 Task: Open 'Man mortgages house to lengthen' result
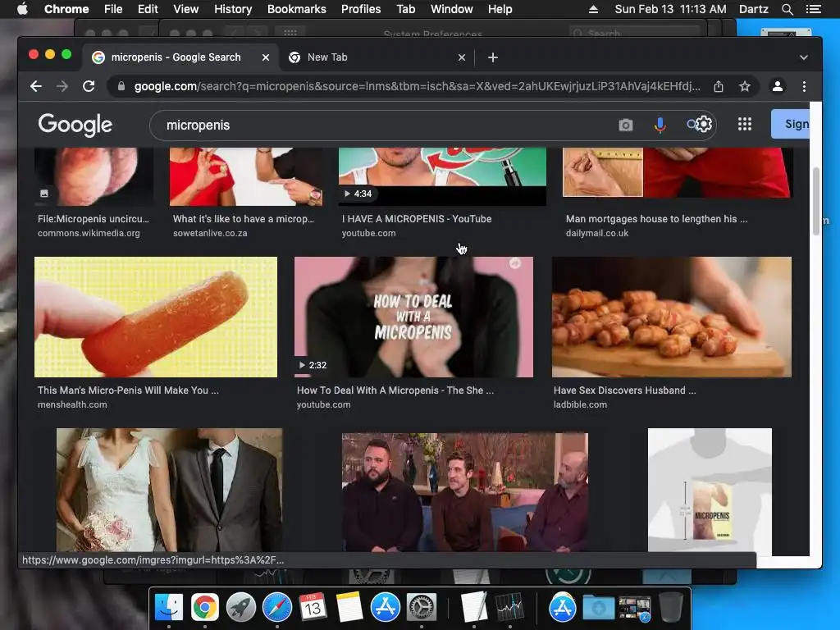(657, 218)
